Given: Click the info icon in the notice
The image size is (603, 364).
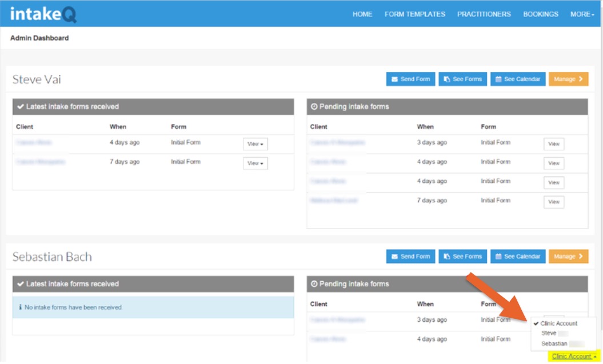Looking at the screenshot, I should click(x=20, y=307).
